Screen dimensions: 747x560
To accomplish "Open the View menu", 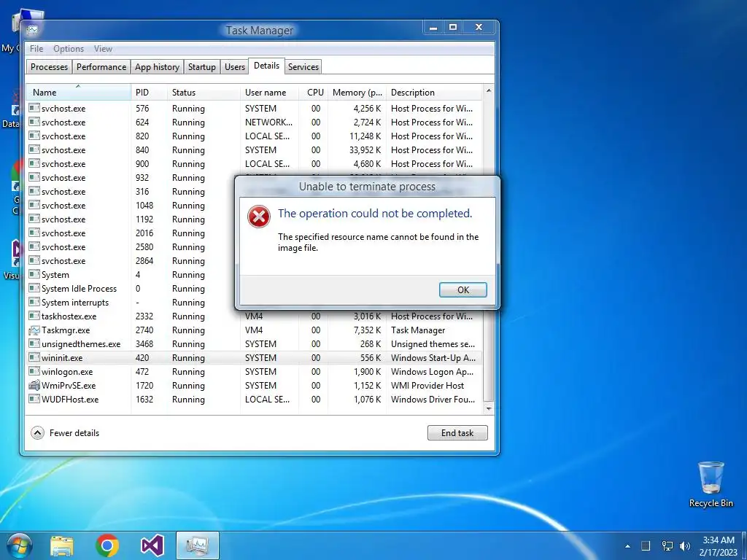I will tap(103, 49).
